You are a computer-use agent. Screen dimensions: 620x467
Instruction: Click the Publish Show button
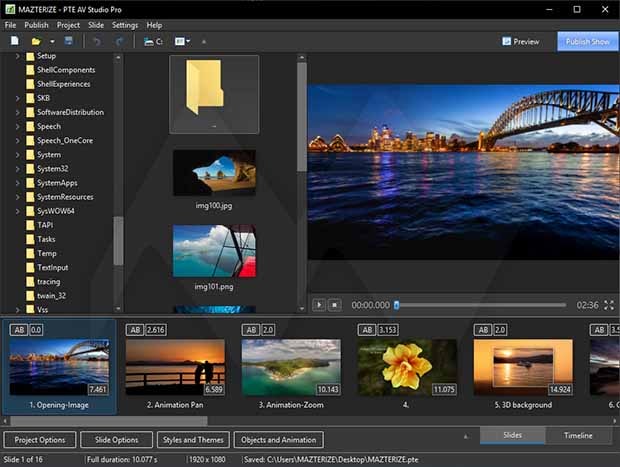pos(588,42)
